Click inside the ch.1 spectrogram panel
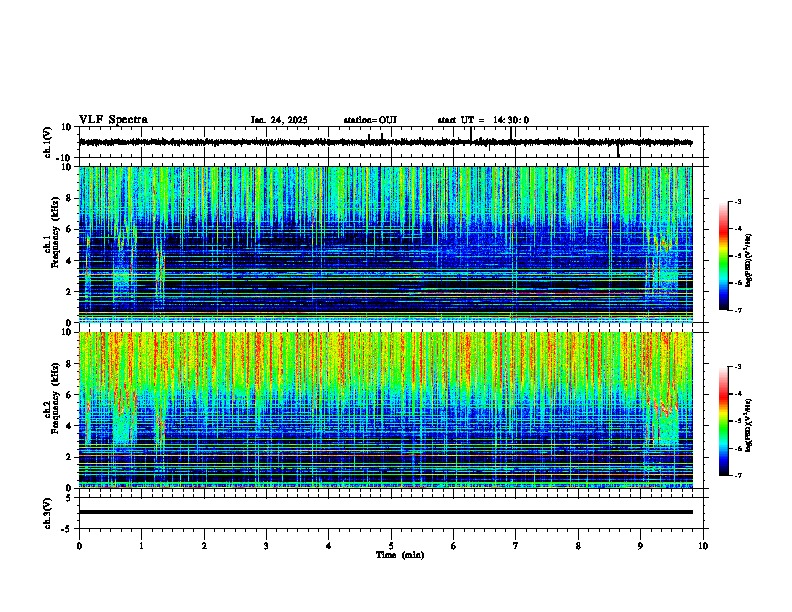Screen dimensions: 792x612 [385, 244]
